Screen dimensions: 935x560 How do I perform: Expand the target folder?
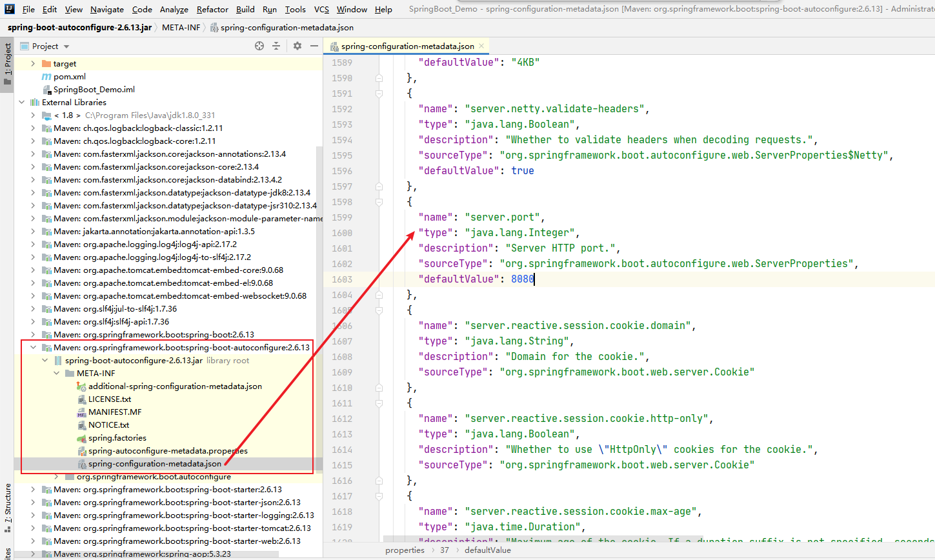(33, 63)
